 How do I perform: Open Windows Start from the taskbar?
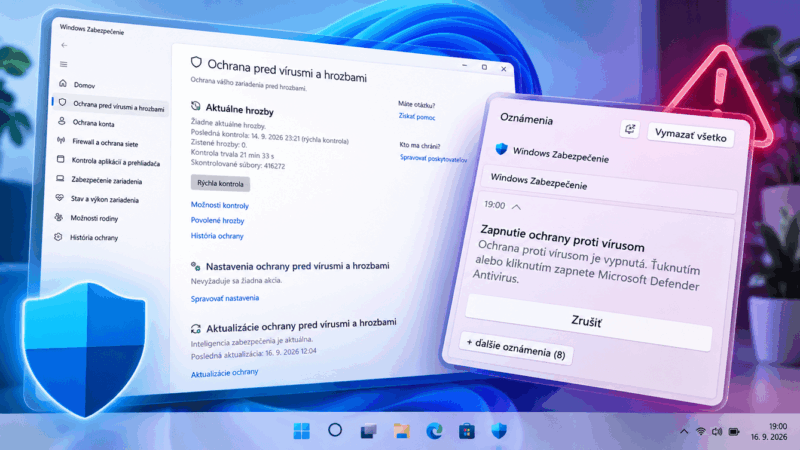point(302,431)
